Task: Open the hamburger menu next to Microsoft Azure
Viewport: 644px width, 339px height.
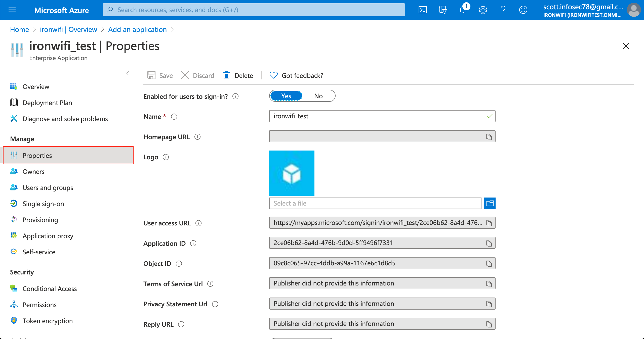Action: coord(12,10)
